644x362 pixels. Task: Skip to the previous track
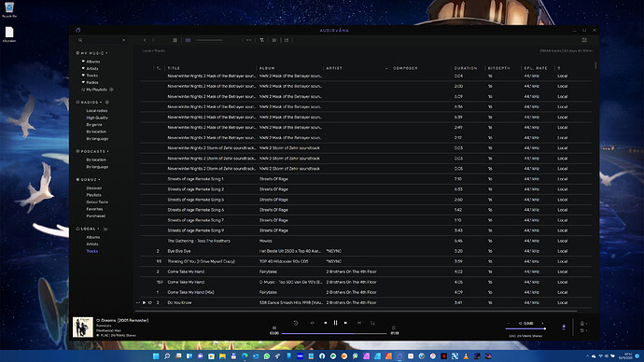click(x=326, y=323)
